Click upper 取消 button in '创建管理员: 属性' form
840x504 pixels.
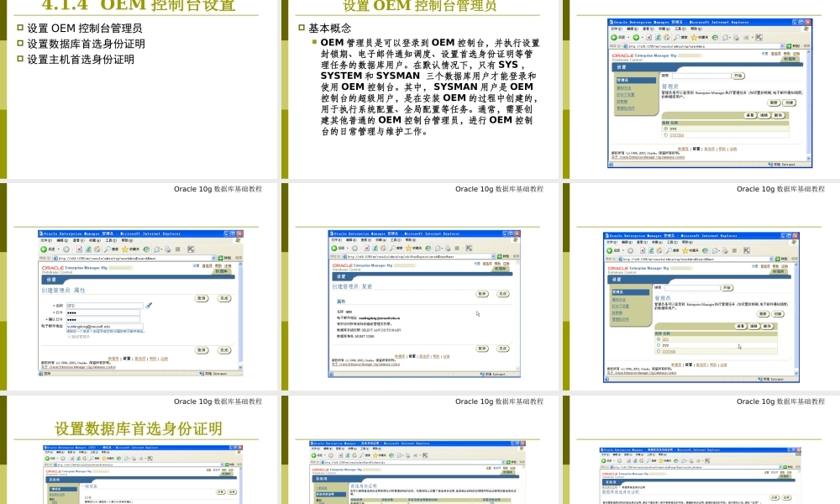pos(202,298)
